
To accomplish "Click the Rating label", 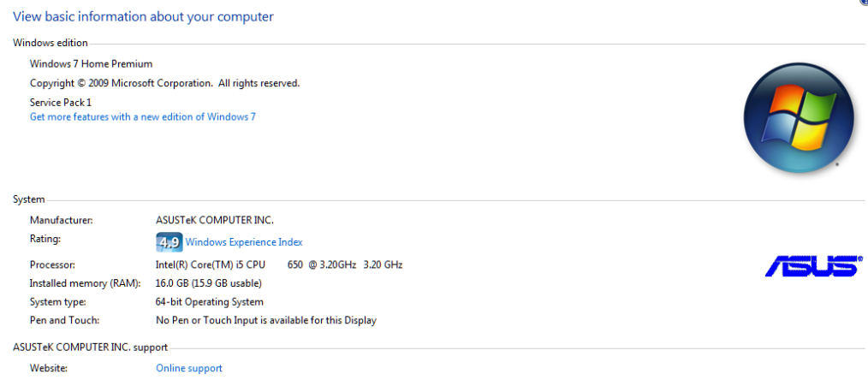I will (x=45, y=239).
